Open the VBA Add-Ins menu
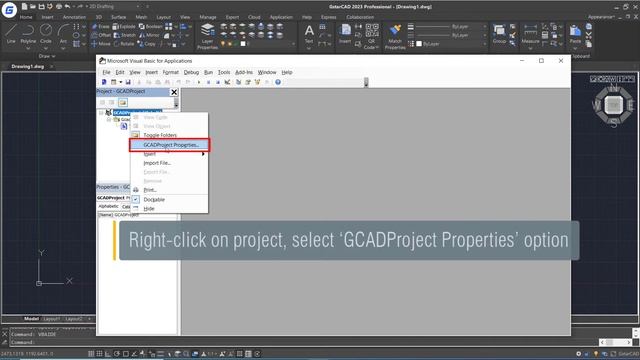This screenshot has height=360, width=640. coord(244,72)
